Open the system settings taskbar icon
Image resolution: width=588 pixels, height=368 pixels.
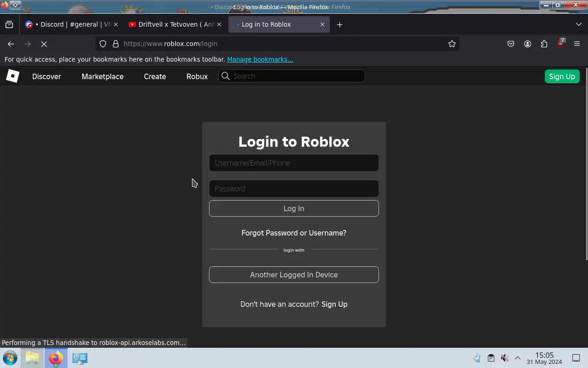click(79, 358)
